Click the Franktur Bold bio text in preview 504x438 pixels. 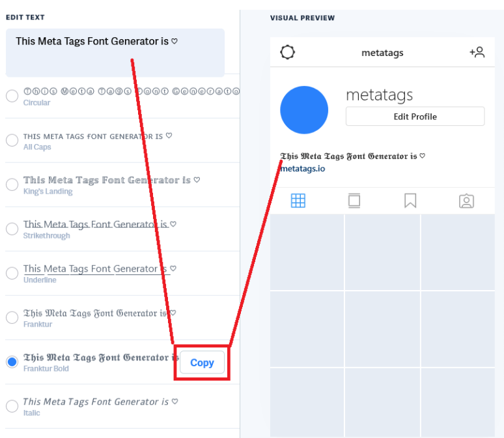353,156
